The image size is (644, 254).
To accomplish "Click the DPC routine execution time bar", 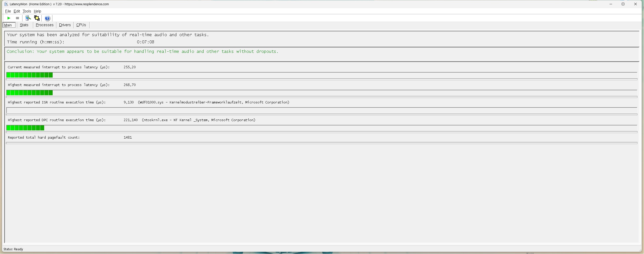I will [25, 128].
